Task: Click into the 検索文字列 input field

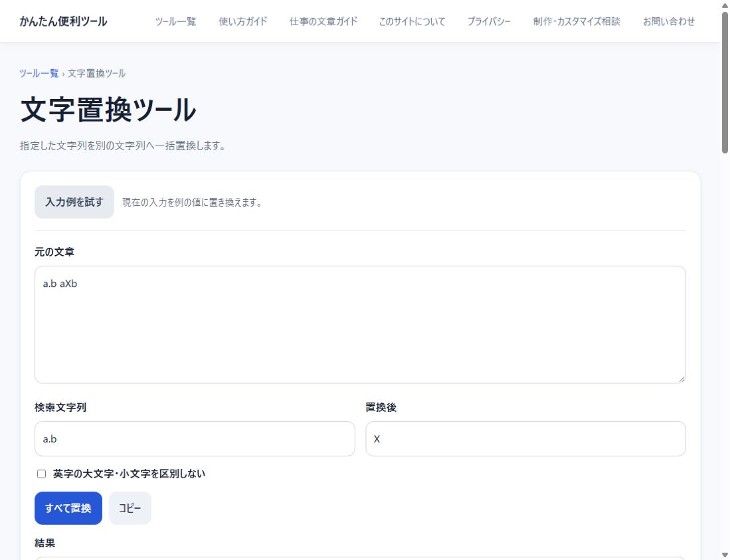Action: [195, 438]
